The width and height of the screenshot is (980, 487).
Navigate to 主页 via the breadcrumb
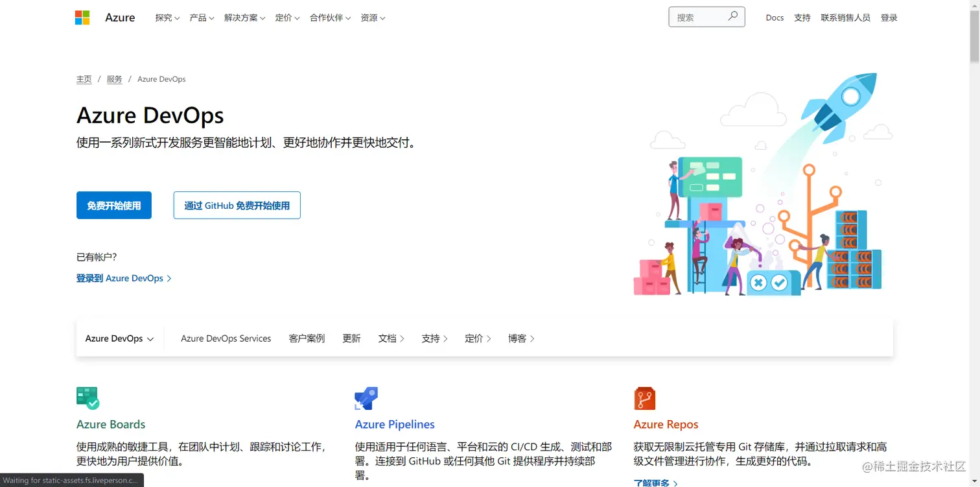(84, 78)
